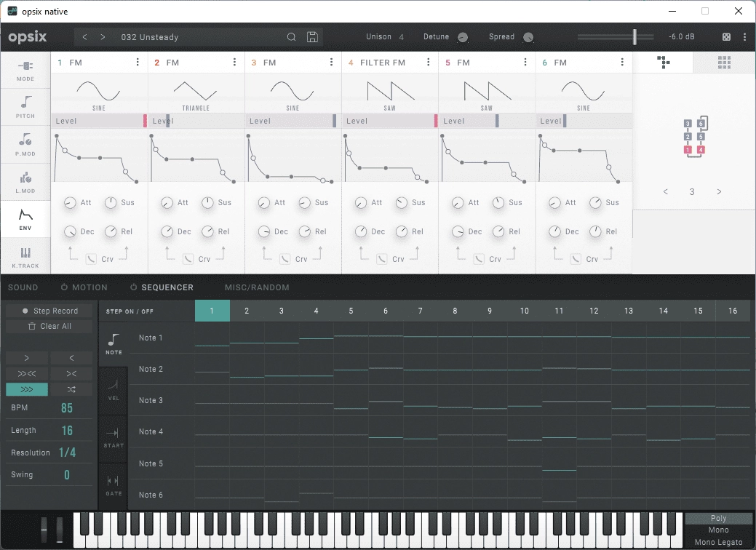Open operator 4 FILTER FM options menu

pyautogui.click(x=428, y=62)
